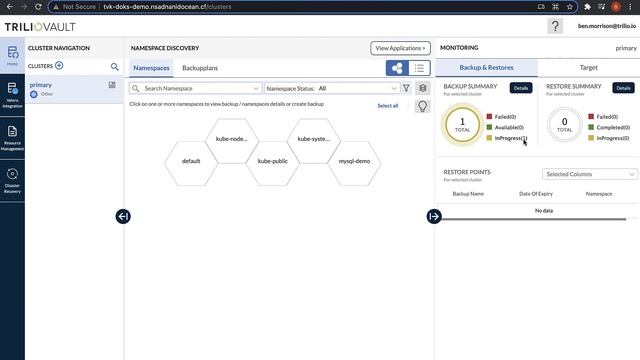640x360 pixels.
Task: Open the Namespace Status dropdown
Action: tap(331, 88)
